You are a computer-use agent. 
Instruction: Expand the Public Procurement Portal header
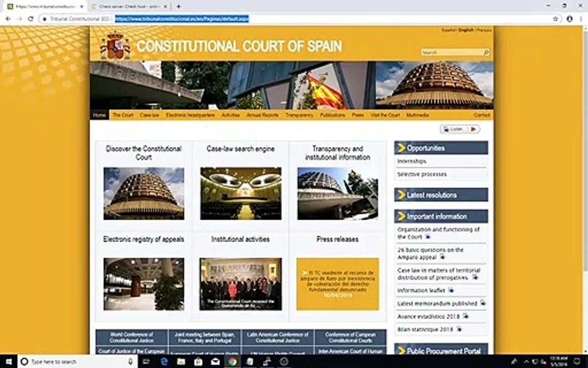tap(441, 349)
